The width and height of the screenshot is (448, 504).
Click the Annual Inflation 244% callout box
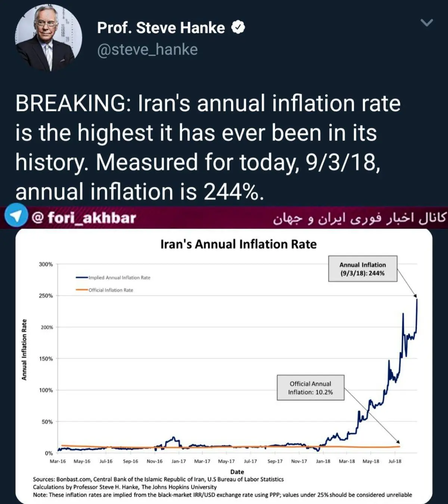pyautogui.click(x=363, y=269)
